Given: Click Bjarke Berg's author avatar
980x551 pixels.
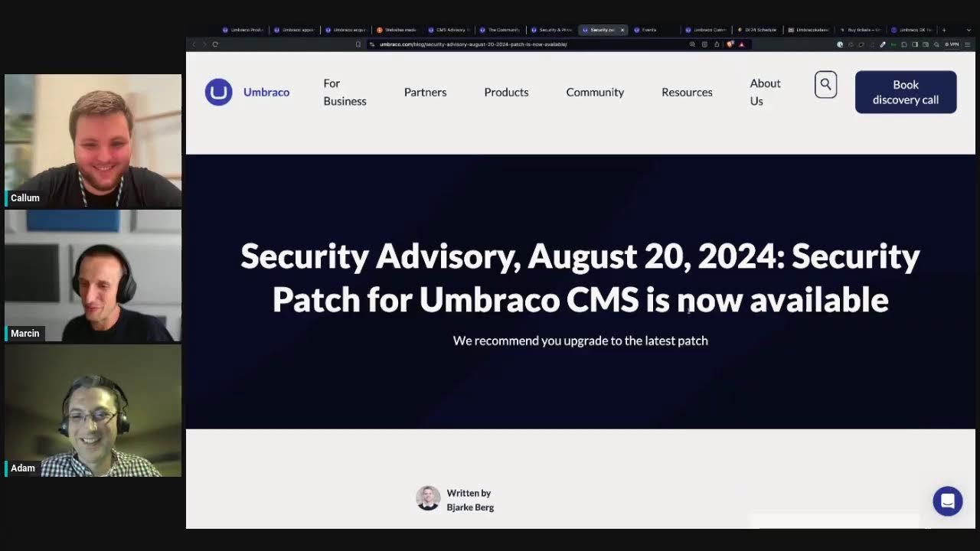Looking at the screenshot, I should (x=428, y=498).
